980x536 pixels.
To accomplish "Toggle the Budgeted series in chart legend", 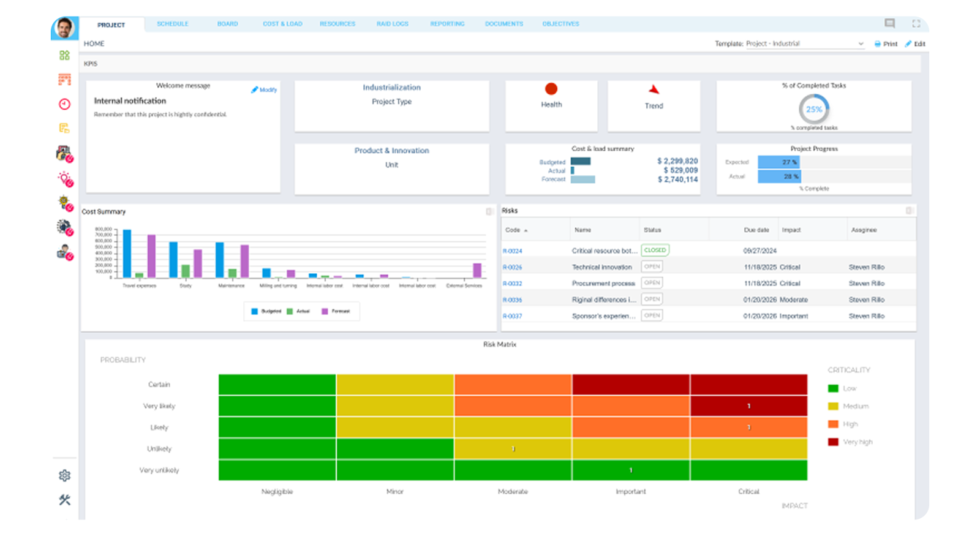I will pyautogui.click(x=266, y=311).
